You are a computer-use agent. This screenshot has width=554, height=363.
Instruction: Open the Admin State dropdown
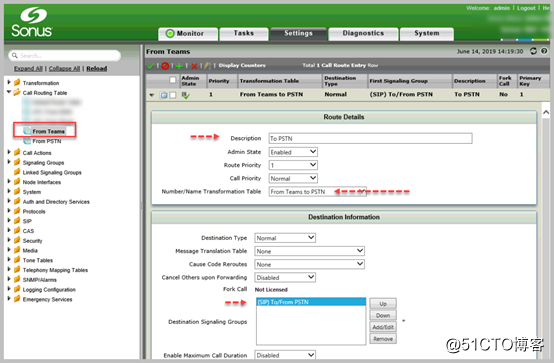pos(293,152)
